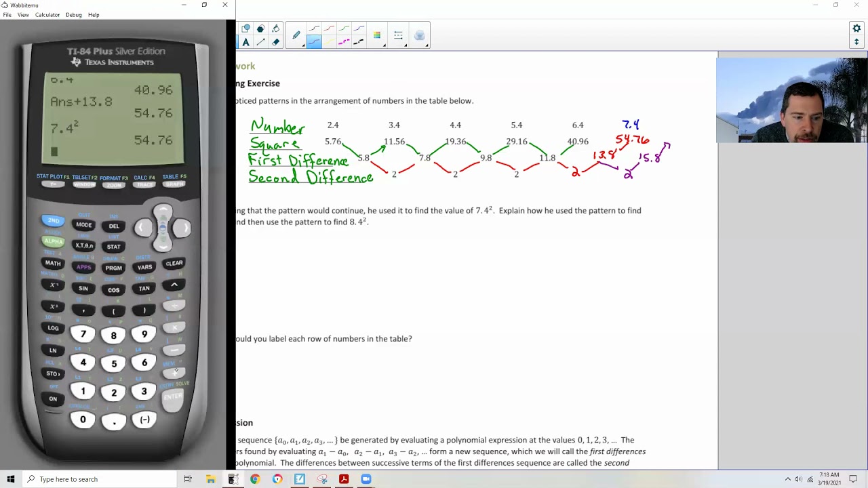Click the caret exponent key

point(174,285)
